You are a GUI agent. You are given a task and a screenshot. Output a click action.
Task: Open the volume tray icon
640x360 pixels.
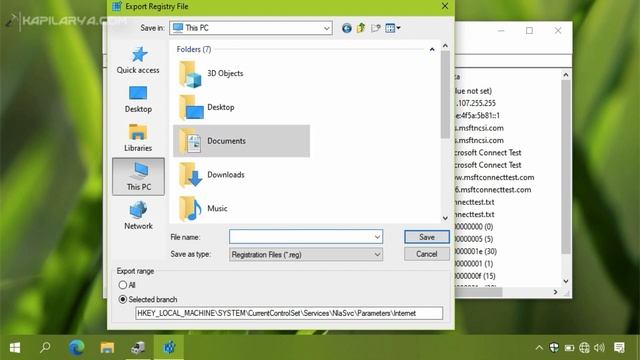point(599,347)
